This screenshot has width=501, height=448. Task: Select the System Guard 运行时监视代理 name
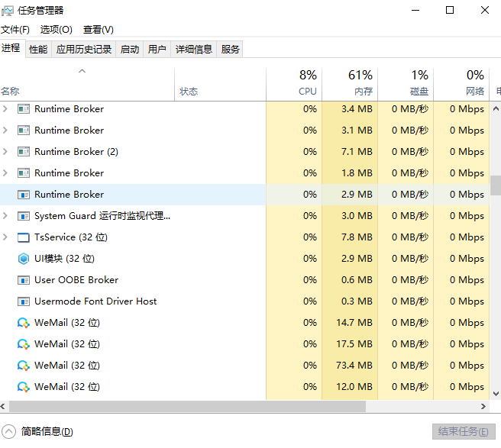tap(102, 216)
